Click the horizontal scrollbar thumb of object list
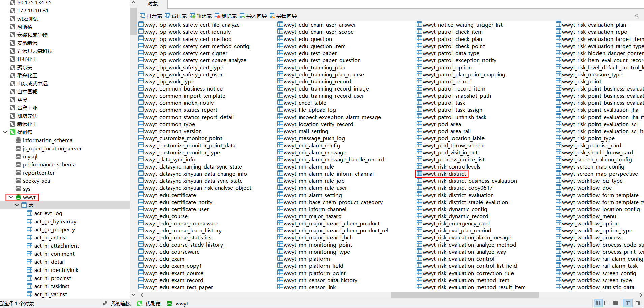 click(x=465, y=295)
